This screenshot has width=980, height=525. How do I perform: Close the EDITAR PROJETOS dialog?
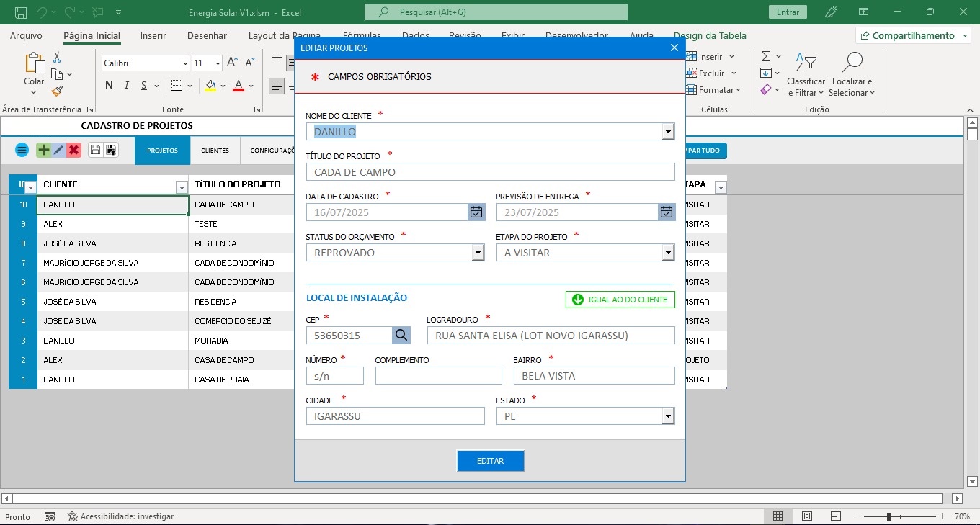coord(674,48)
